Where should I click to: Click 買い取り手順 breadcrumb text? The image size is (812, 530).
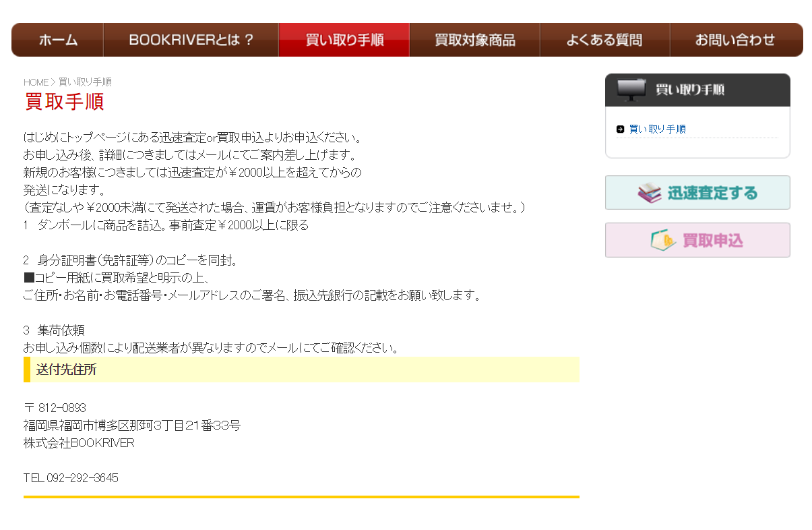tap(85, 82)
